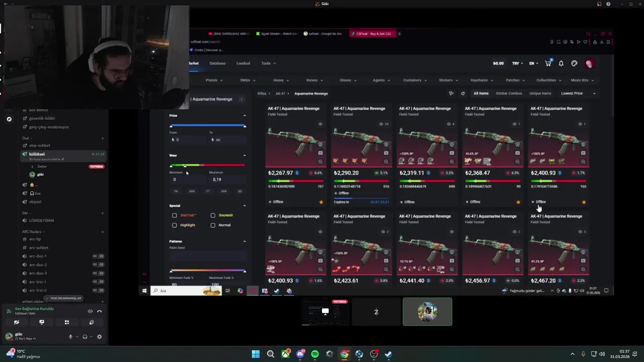Open EN language dropdown
The width and height of the screenshot is (644, 362).
[x=533, y=63]
